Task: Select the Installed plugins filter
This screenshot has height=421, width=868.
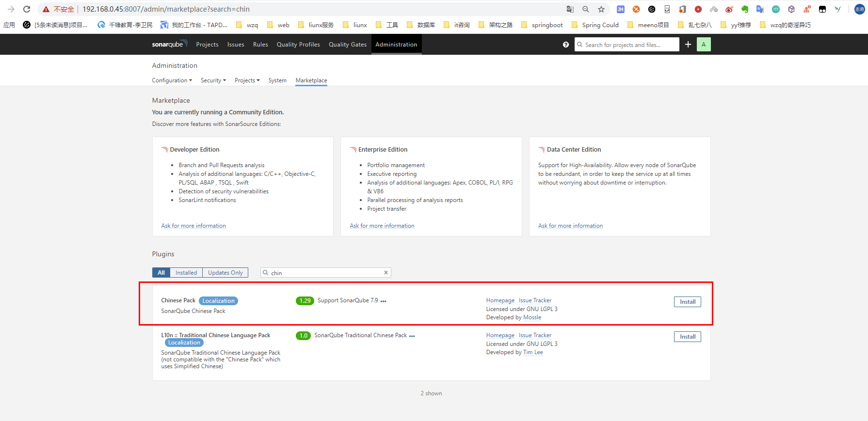Action: (x=186, y=273)
